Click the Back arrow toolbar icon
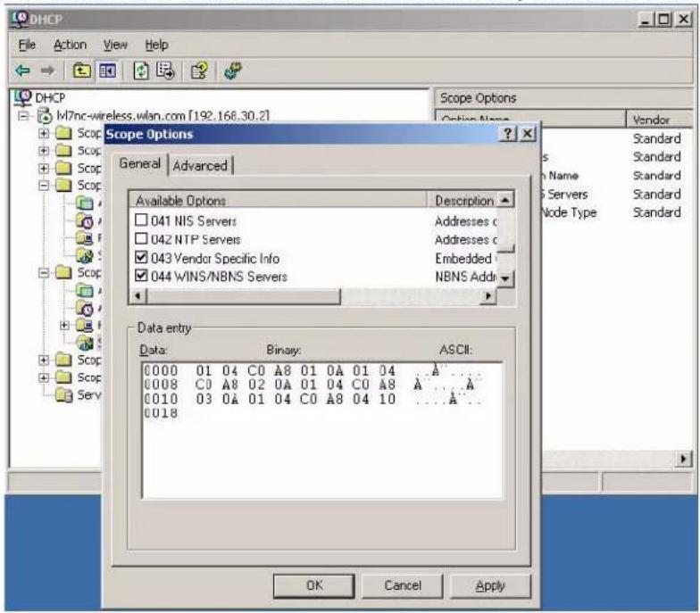 [23, 70]
